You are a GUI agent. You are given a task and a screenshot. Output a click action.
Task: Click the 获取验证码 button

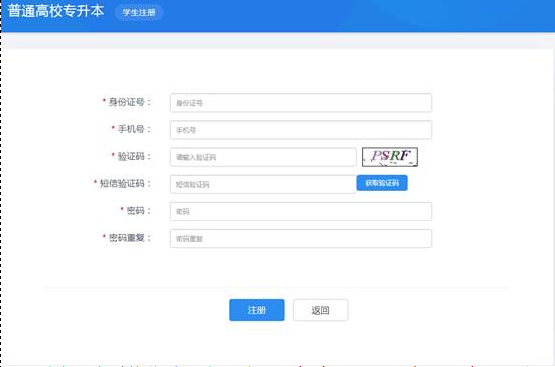[x=382, y=183]
